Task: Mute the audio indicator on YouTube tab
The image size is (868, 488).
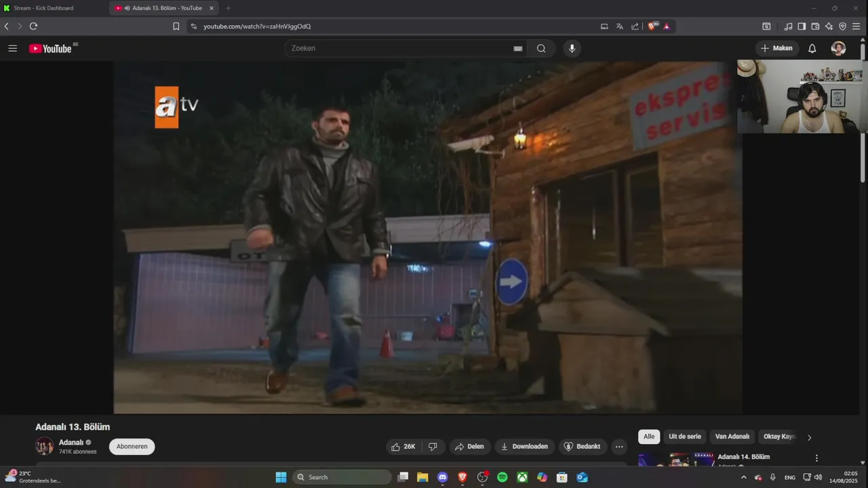Action: (127, 8)
